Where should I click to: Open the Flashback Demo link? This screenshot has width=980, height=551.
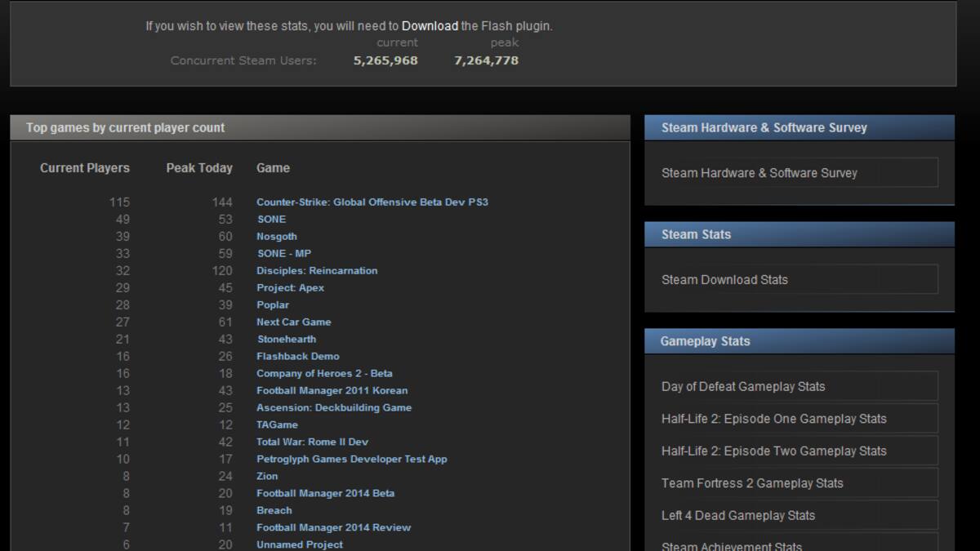298,356
